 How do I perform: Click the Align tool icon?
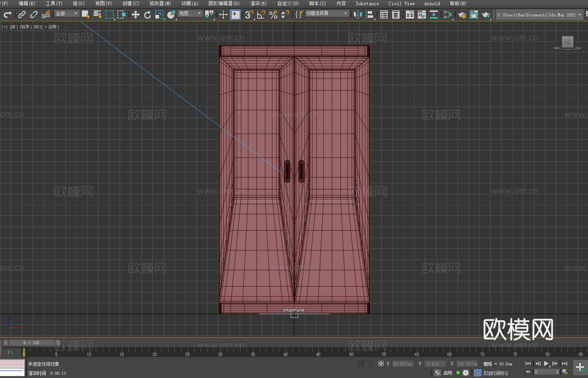click(x=370, y=14)
